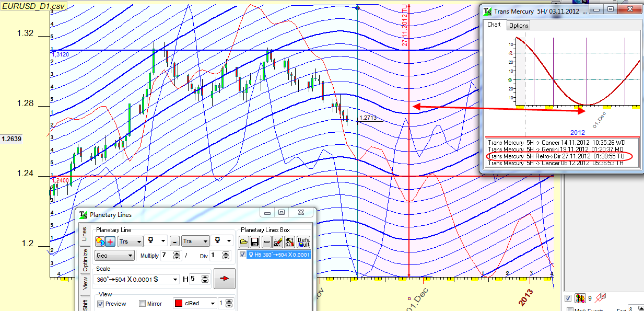644x311 pixels.
Task: Click the red plus add planetary line icon
Action: coord(110,241)
